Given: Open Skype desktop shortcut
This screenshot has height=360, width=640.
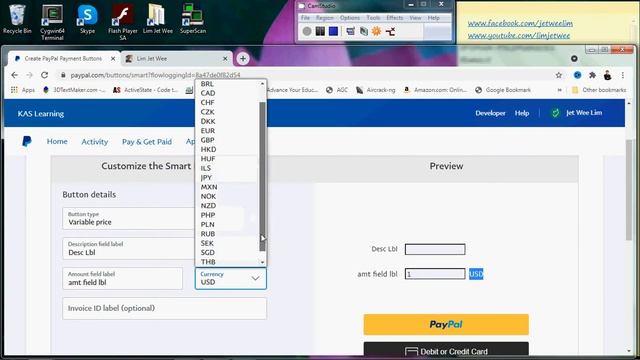Looking at the screenshot, I should pos(87,19).
